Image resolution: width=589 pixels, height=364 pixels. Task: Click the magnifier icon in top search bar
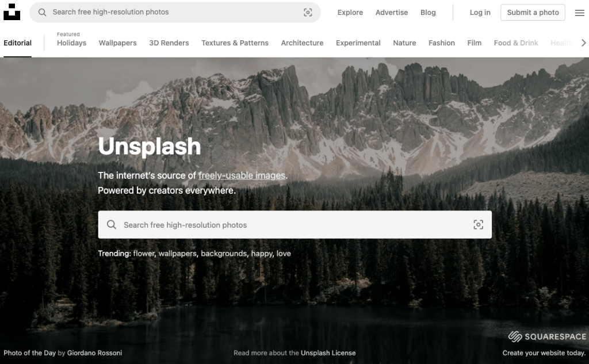(x=42, y=12)
